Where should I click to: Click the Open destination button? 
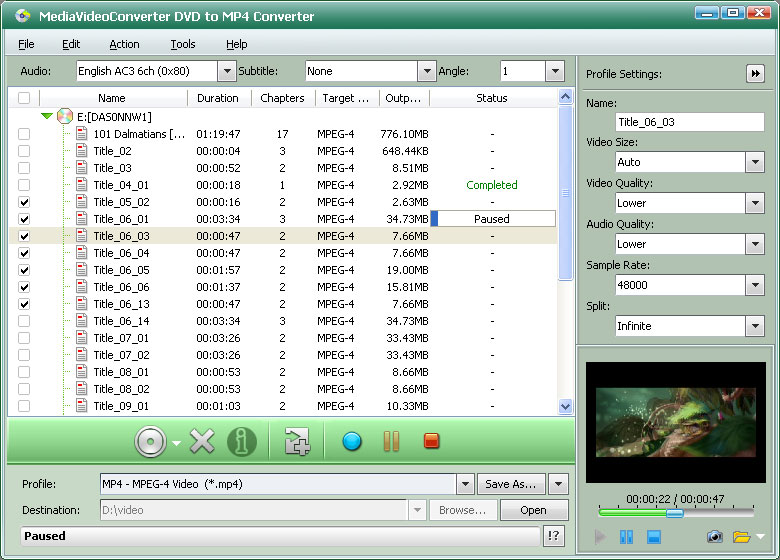[x=533, y=510]
